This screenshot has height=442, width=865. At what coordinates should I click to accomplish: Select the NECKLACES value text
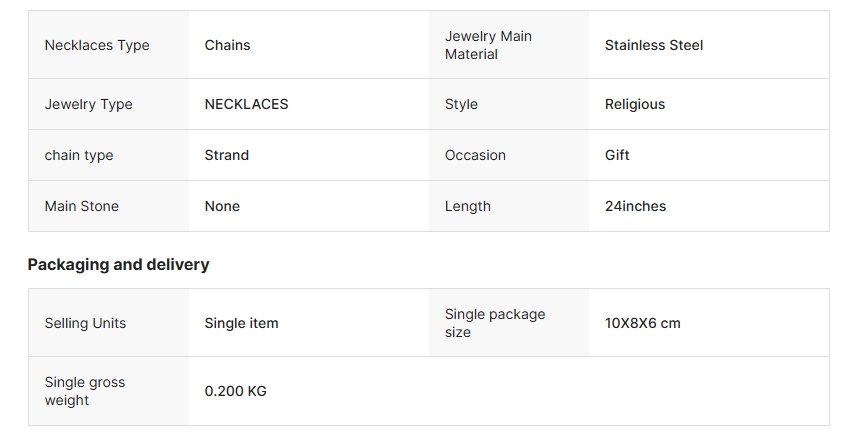click(246, 104)
